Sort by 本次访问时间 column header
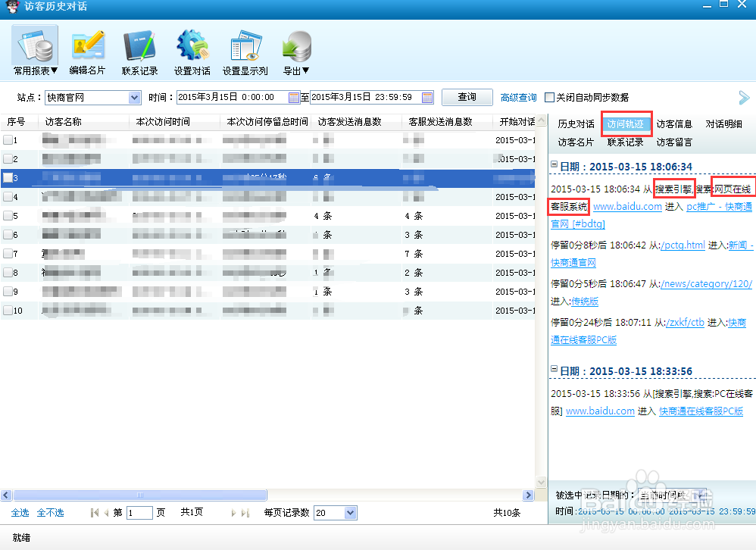The height and width of the screenshot is (550, 756). 174,122
